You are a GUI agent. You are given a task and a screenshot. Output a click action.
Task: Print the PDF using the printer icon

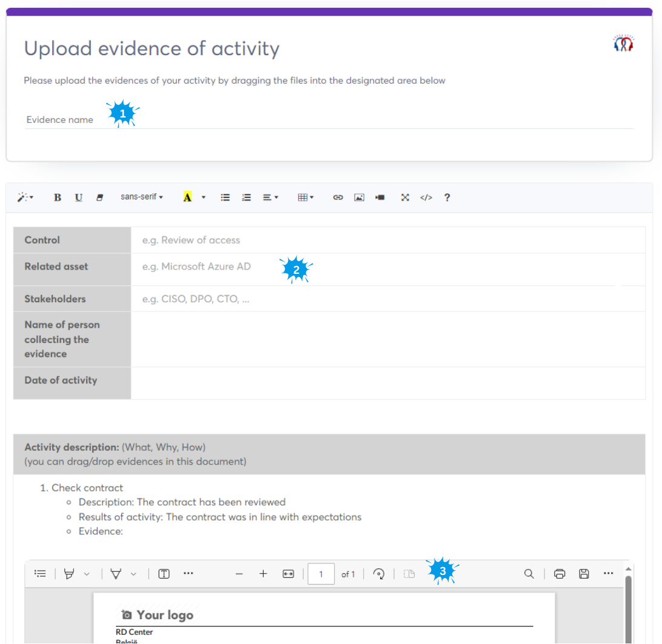560,574
